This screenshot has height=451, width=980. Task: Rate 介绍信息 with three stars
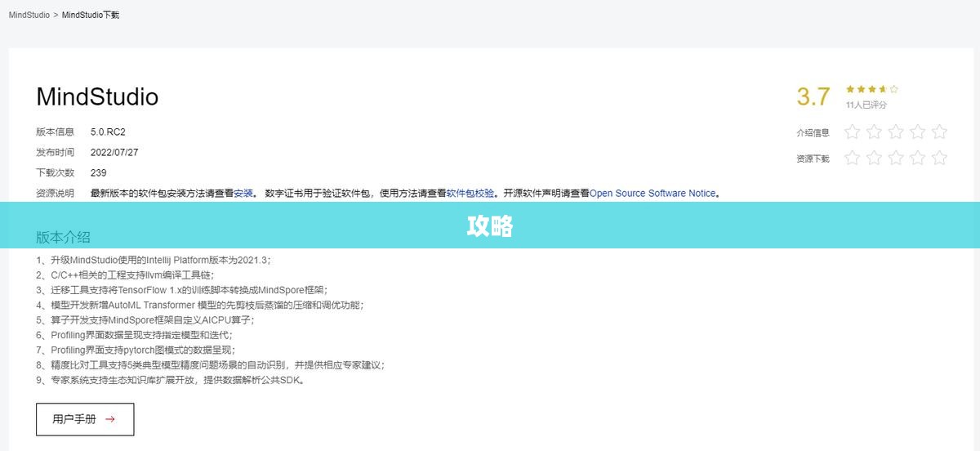896,132
